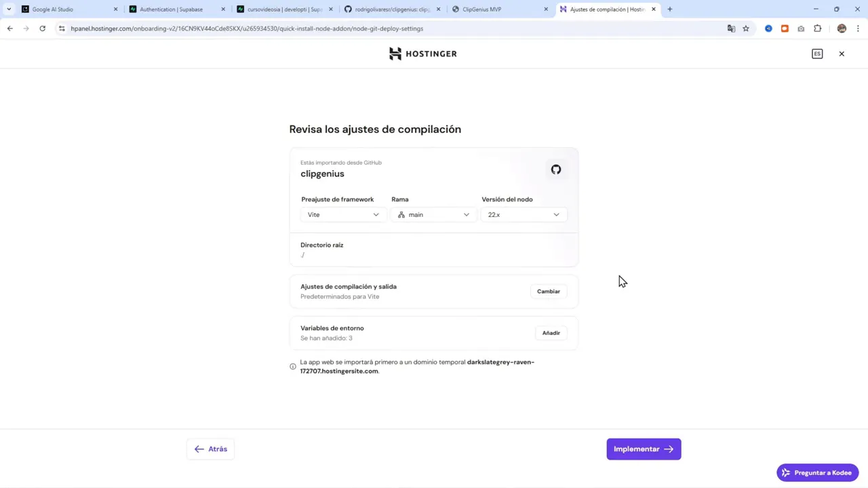Open the Versión del nodo dropdown showing 22.x
Screen dimensions: 868x488
pos(522,214)
